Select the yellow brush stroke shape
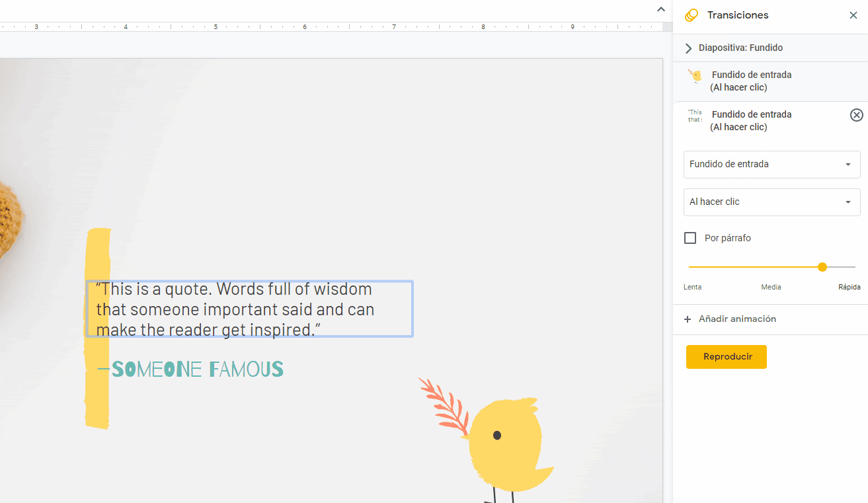868x503 pixels. 98,329
